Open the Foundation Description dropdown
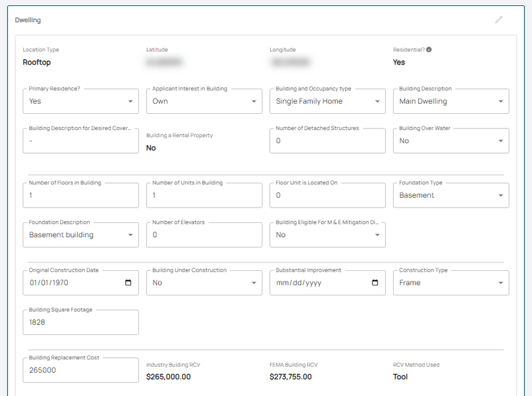This screenshot has height=396, width=532. coord(130,234)
